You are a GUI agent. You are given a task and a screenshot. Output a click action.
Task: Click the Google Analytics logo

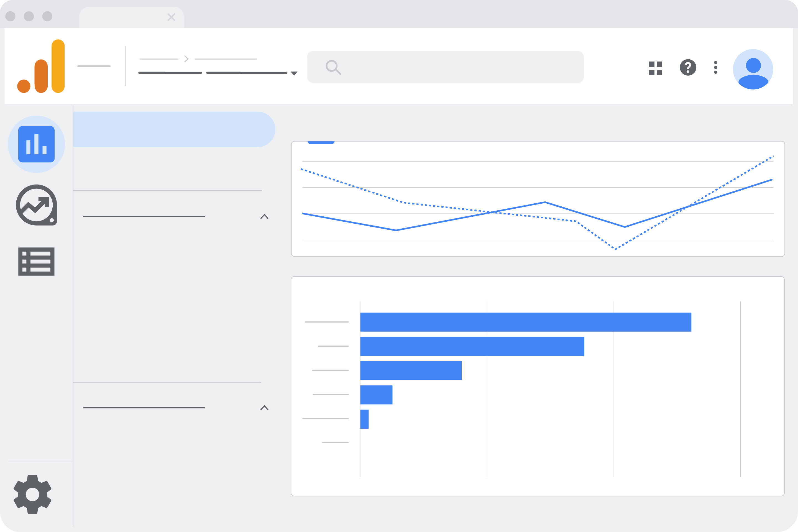click(41, 66)
